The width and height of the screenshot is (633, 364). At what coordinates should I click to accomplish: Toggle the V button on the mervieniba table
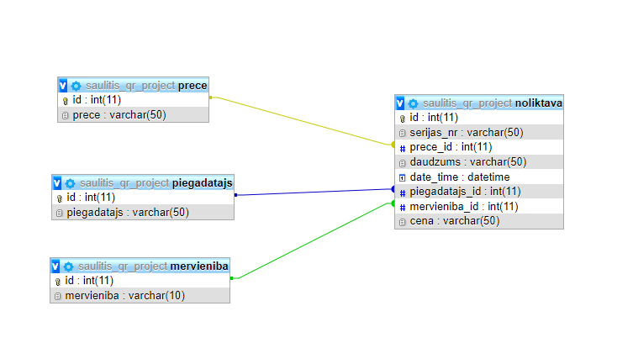[x=55, y=266]
